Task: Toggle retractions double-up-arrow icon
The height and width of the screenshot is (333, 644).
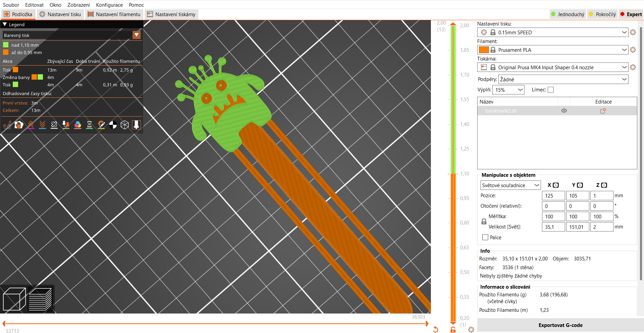Action: pyautogui.click(x=31, y=125)
